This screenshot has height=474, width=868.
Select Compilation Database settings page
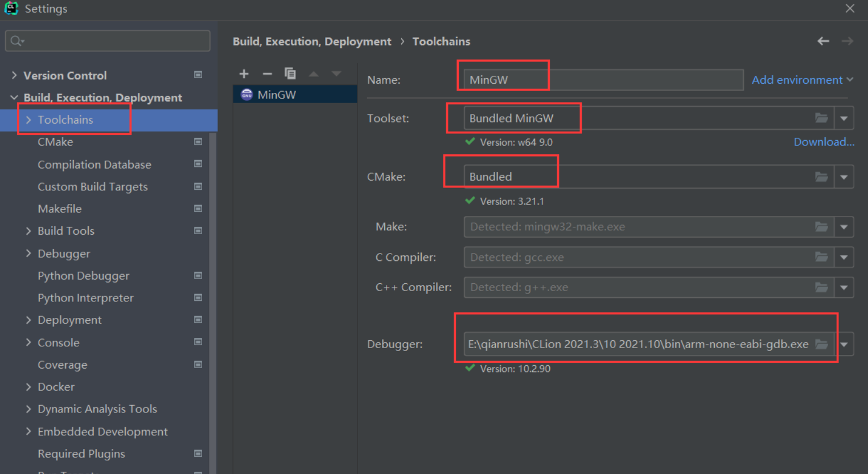[x=94, y=164]
